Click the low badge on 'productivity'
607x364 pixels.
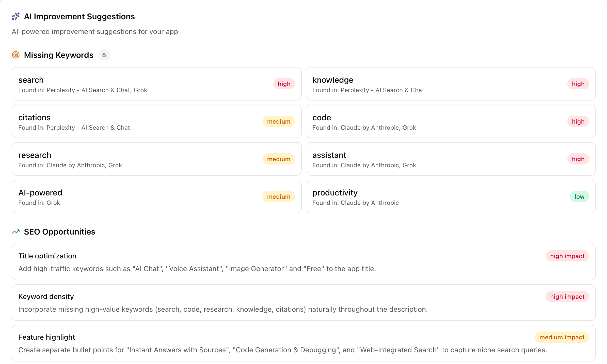pyautogui.click(x=579, y=196)
